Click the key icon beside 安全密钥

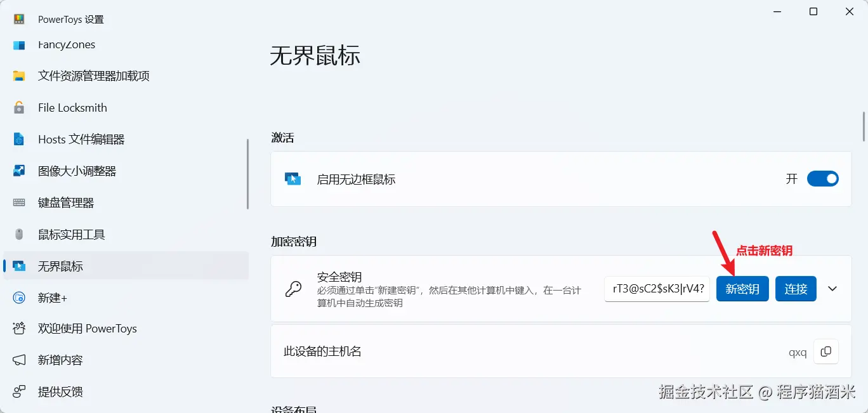click(293, 289)
